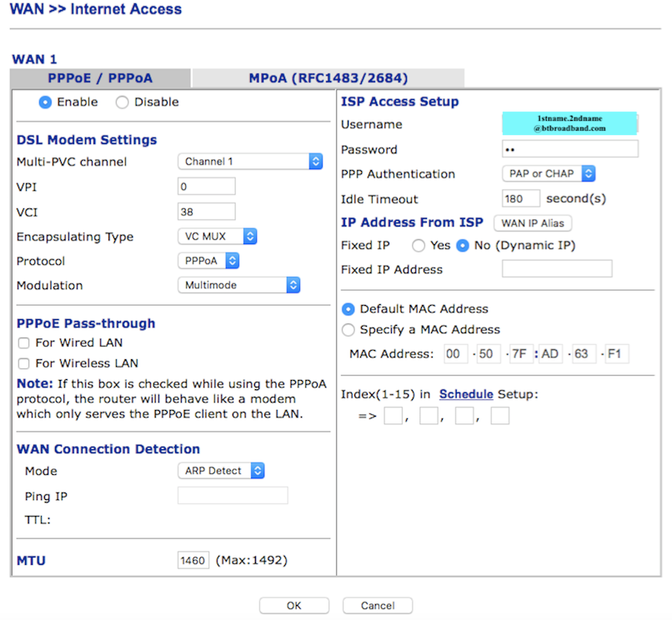Screen dimensions: 672x620
Task: Click the OK button
Action: (294, 606)
